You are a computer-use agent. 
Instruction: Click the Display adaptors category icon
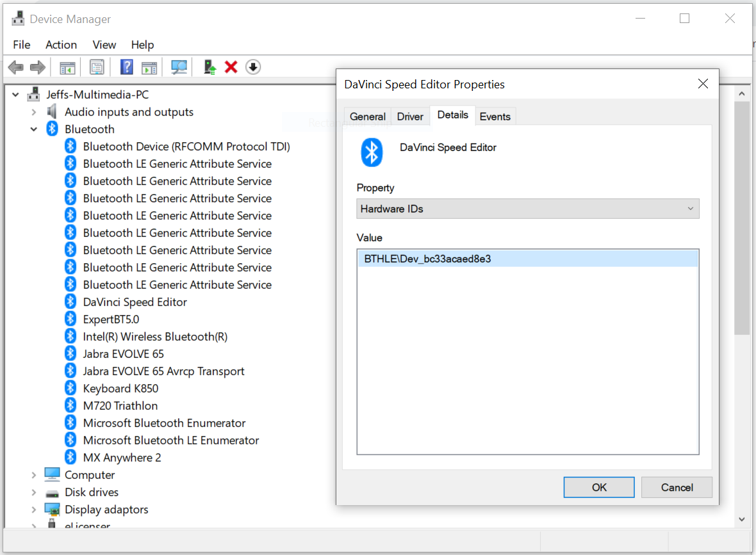point(52,510)
